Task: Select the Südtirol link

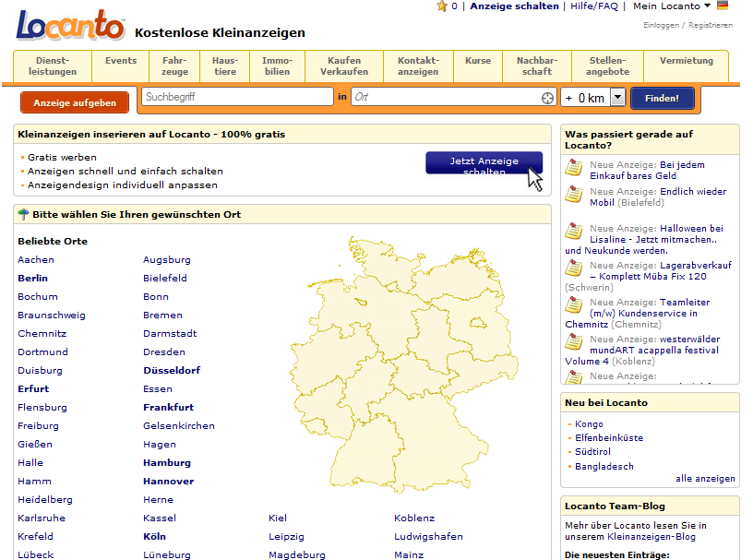Action: (x=592, y=452)
